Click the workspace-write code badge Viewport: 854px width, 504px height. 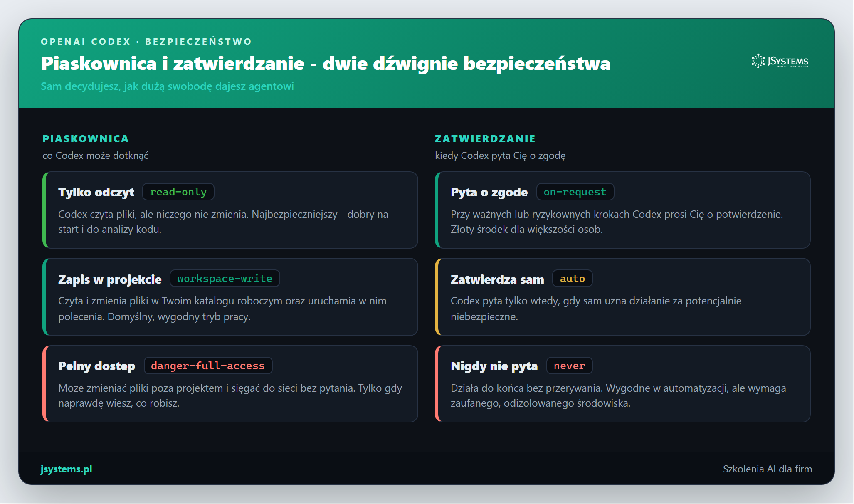tap(225, 278)
